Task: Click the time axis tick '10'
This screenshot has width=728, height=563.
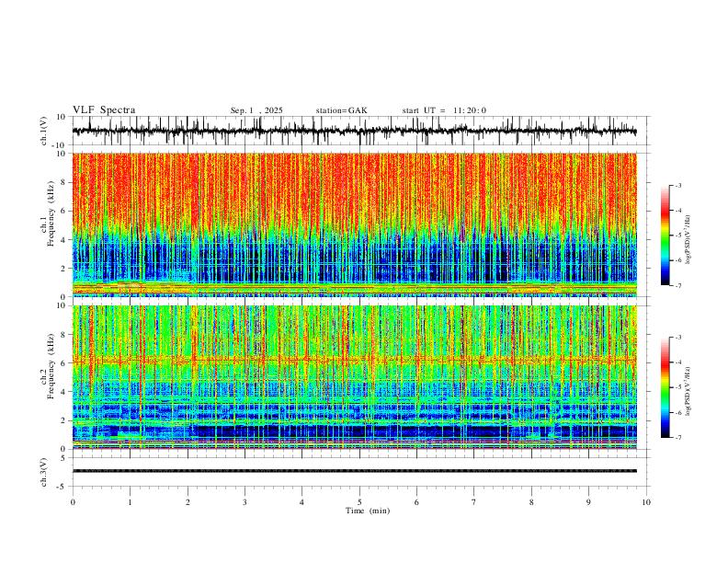Action: pos(646,502)
